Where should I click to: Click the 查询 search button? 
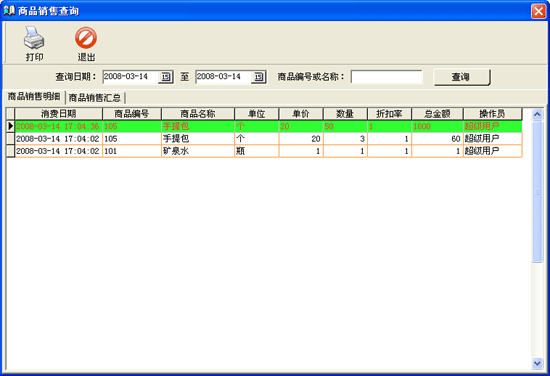click(462, 77)
